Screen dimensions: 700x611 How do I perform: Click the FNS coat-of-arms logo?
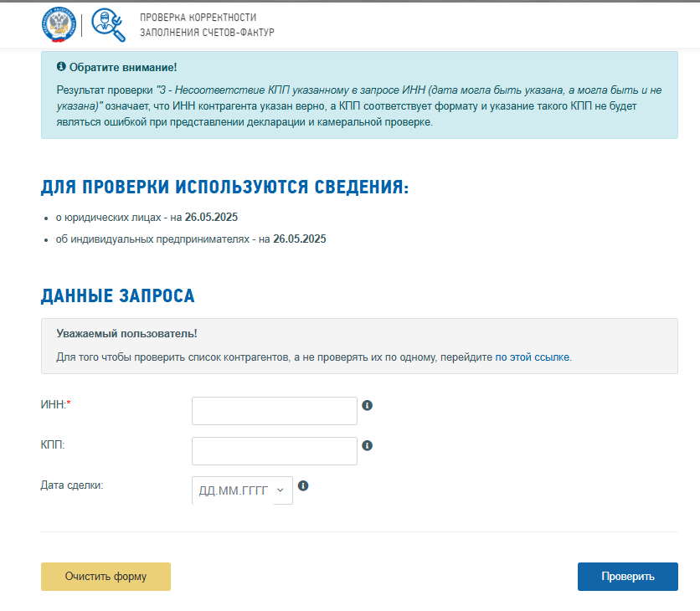58,24
